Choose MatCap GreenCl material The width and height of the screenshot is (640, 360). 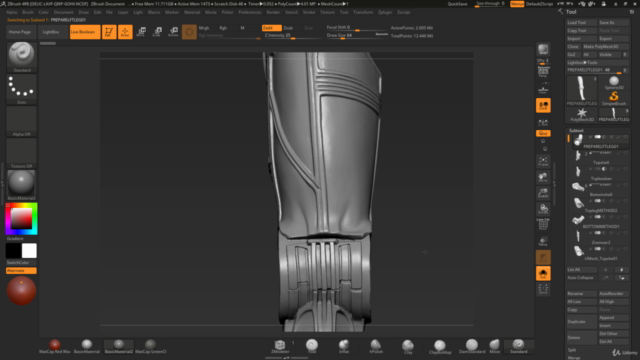tap(151, 347)
